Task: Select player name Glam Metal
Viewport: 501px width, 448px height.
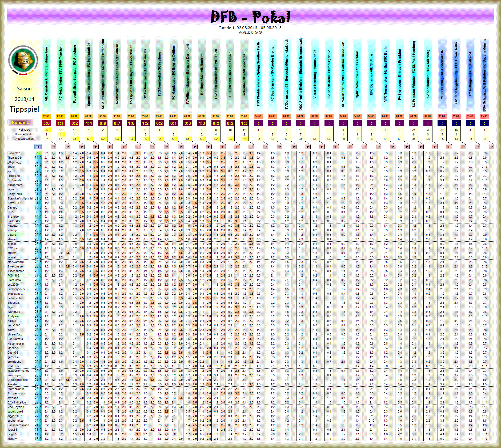Action: point(14,280)
